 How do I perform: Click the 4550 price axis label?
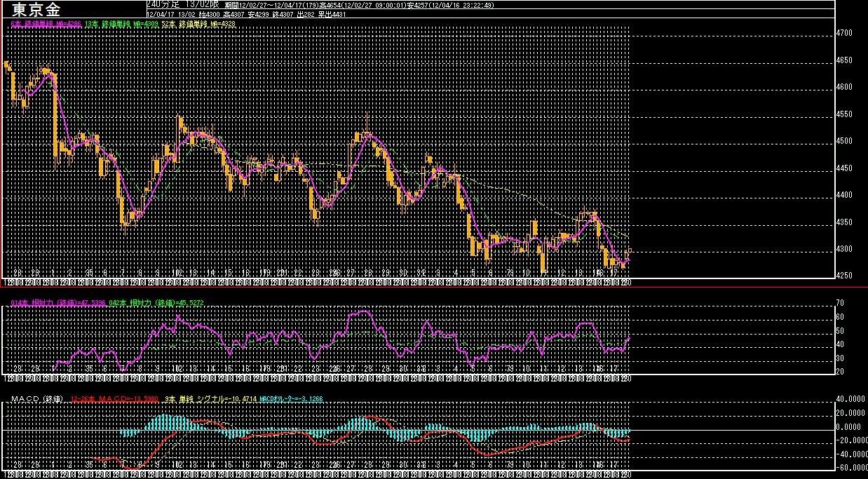tap(843, 114)
